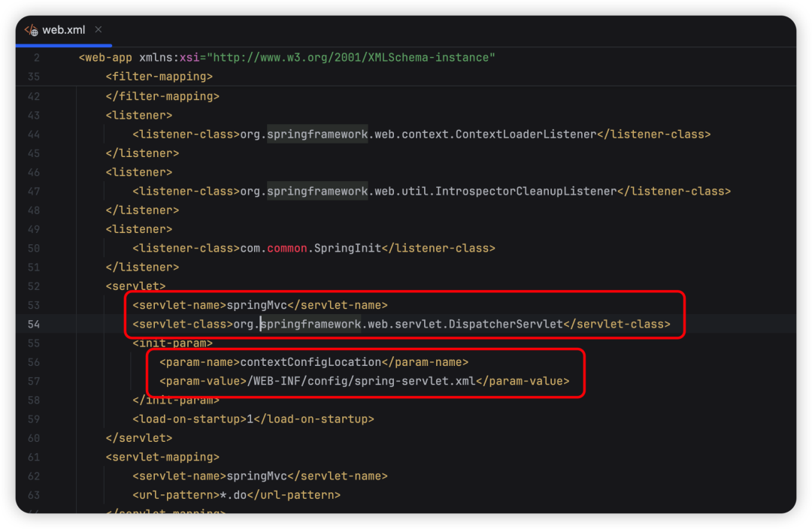Viewport: 812px width, 529px height.
Task: Click the init-param opening tag on line 55
Action: click(173, 343)
